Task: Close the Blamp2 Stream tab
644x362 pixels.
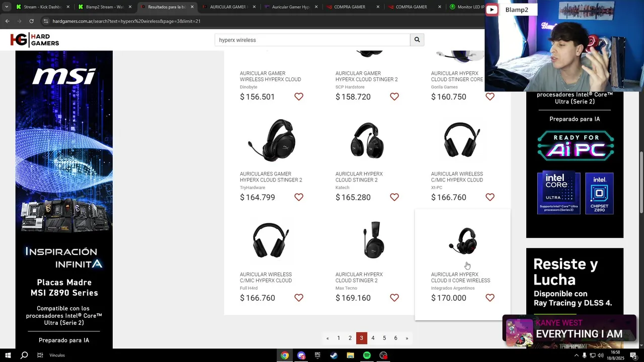Action: [130, 7]
